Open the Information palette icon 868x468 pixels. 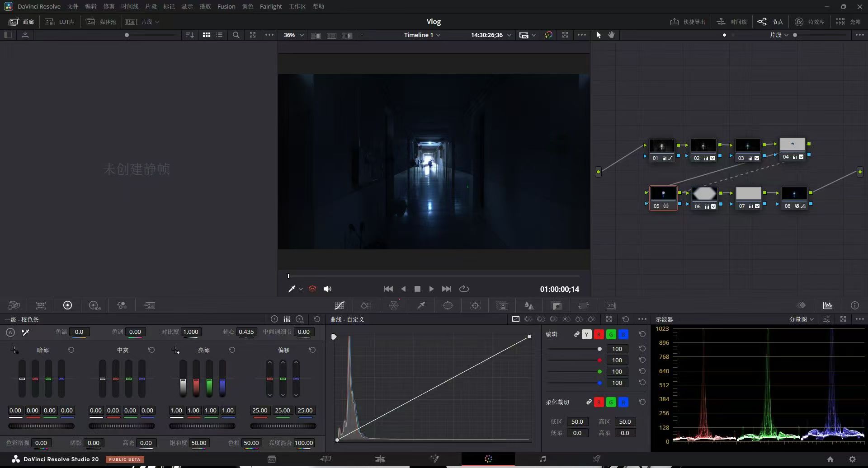(x=855, y=305)
